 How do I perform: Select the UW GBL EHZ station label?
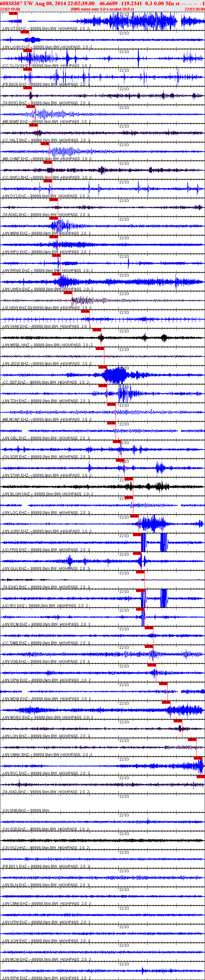(x=46, y=438)
